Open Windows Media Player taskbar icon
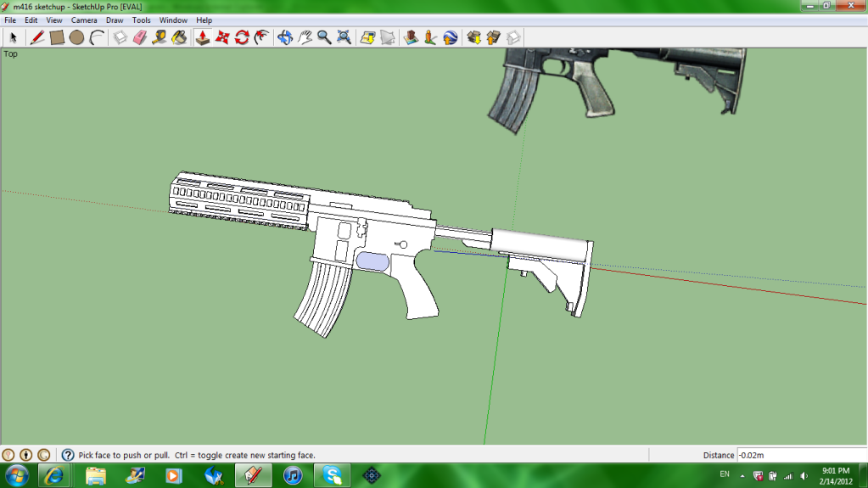Viewport: 868px width, 488px height. 174,476
